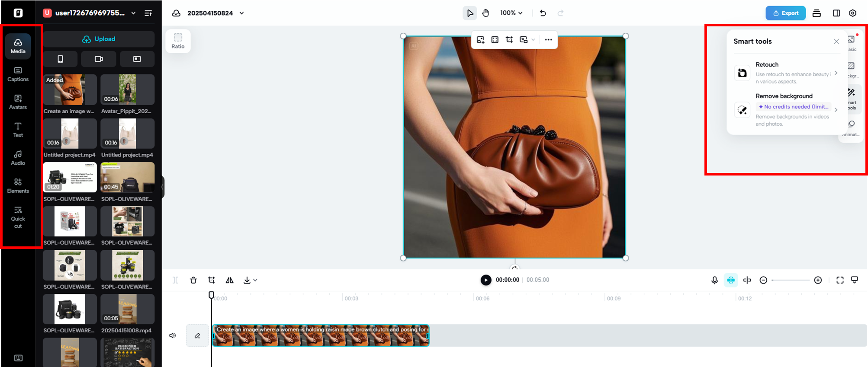This screenshot has width=868, height=367.
Task: Open the Retouch smart tool
Action: click(x=787, y=73)
